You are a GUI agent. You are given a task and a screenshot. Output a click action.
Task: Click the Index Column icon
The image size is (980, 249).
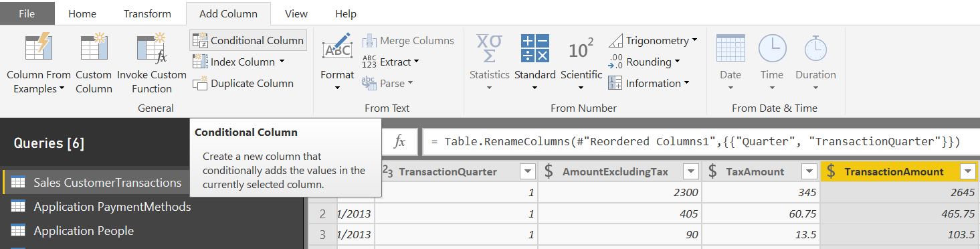coord(200,62)
